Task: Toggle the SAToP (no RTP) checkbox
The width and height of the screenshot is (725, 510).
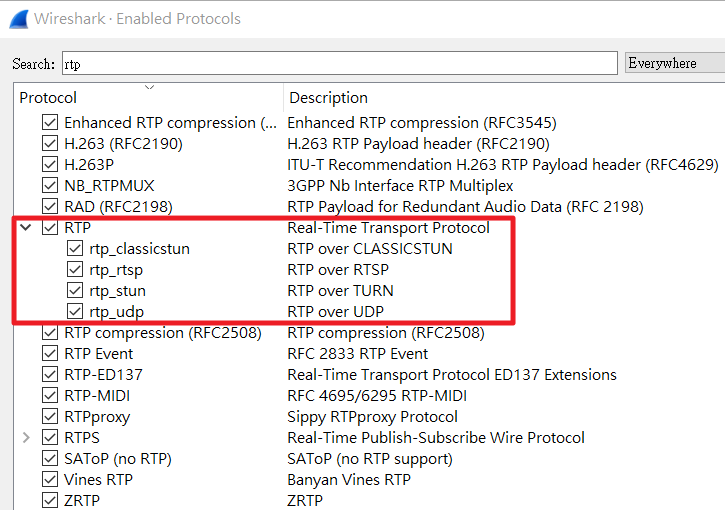Action: point(50,458)
